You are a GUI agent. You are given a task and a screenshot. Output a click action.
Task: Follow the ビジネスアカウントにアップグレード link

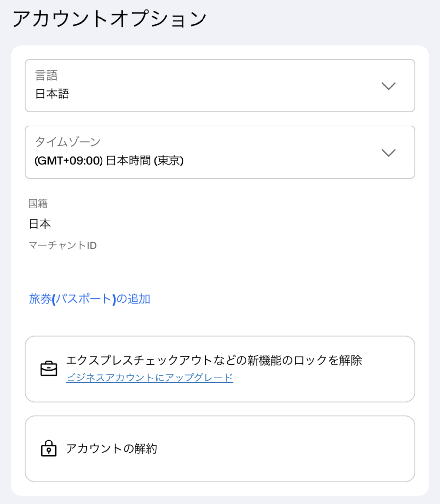[149, 378]
